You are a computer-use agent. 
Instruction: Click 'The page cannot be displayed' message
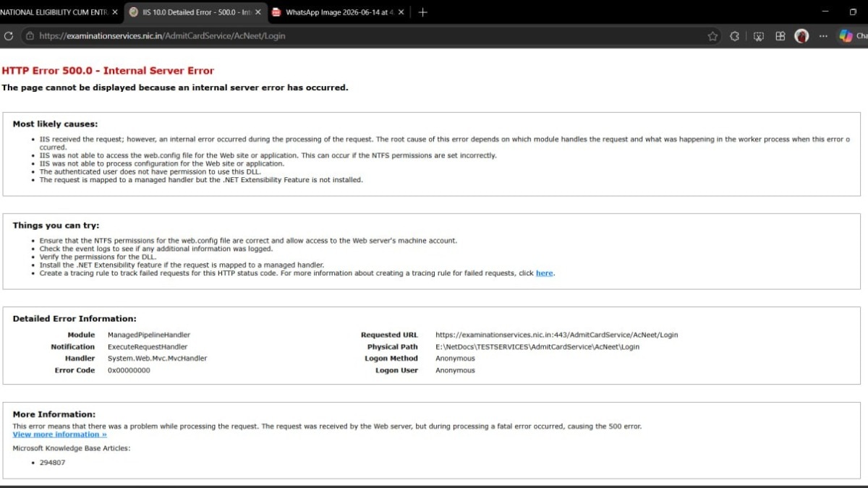click(175, 87)
